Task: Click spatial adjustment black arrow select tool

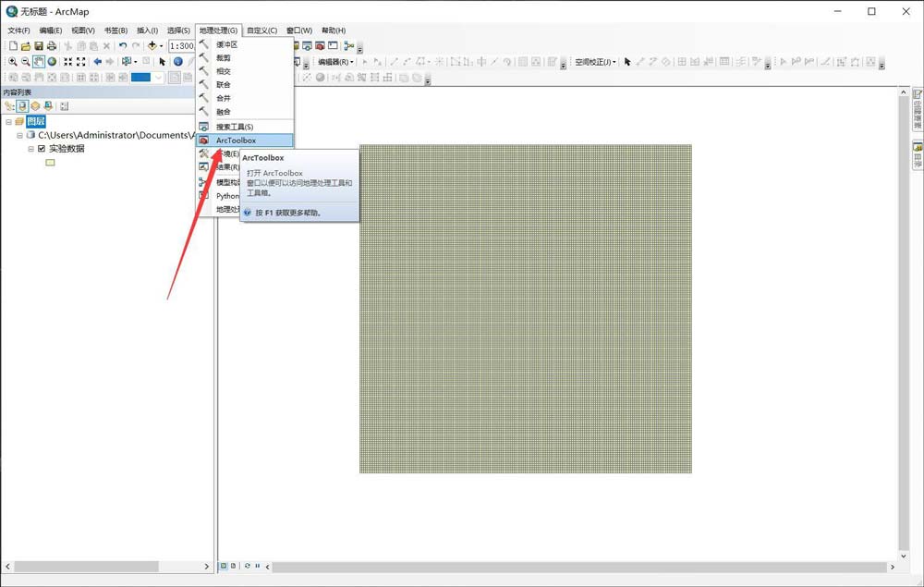Action: point(627,61)
